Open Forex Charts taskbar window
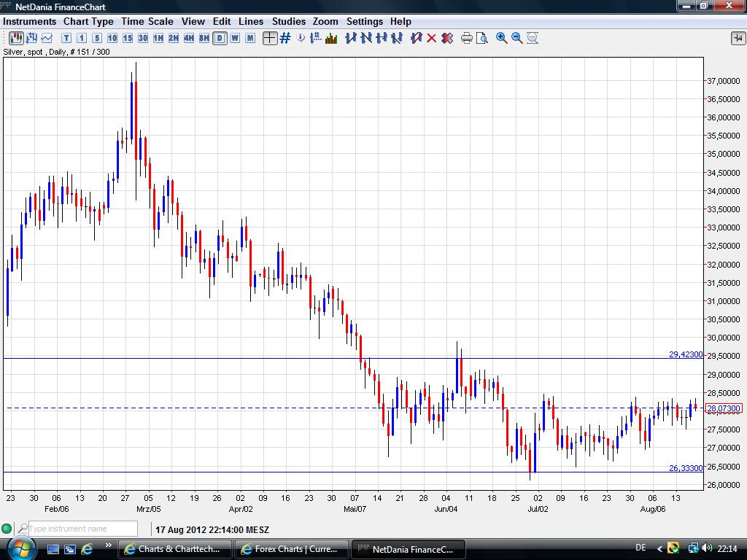747x560 pixels. (x=290, y=549)
